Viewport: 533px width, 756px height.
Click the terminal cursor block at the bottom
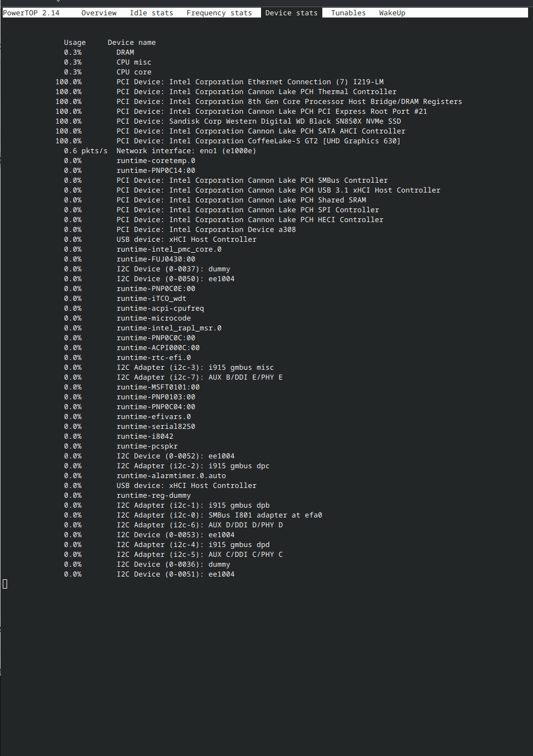(5, 584)
